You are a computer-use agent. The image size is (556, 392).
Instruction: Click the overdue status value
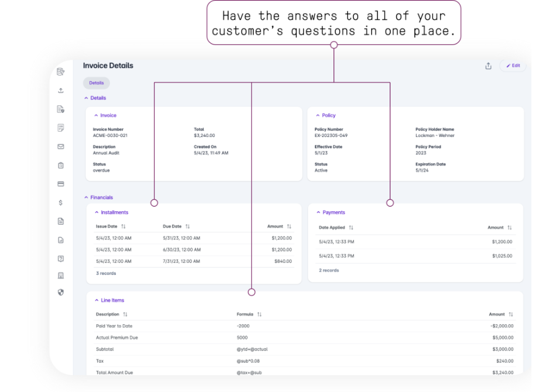[x=101, y=170]
